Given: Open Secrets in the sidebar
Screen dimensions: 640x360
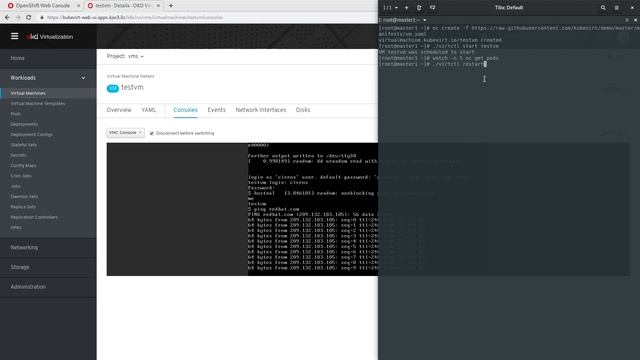Looking at the screenshot, I should pyautogui.click(x=18, y=155).
